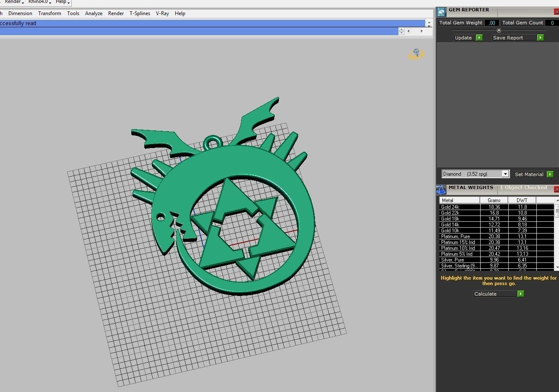The height and width of the screenshot is (392, 559).
Task: Click the Set Material button
Action: [x=529, y=174]
